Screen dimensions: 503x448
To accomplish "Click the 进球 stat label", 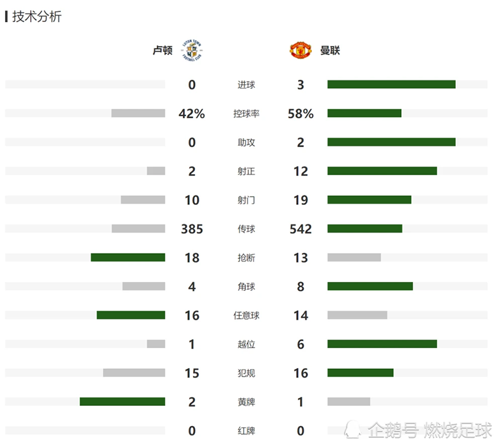I will (246, 85).
